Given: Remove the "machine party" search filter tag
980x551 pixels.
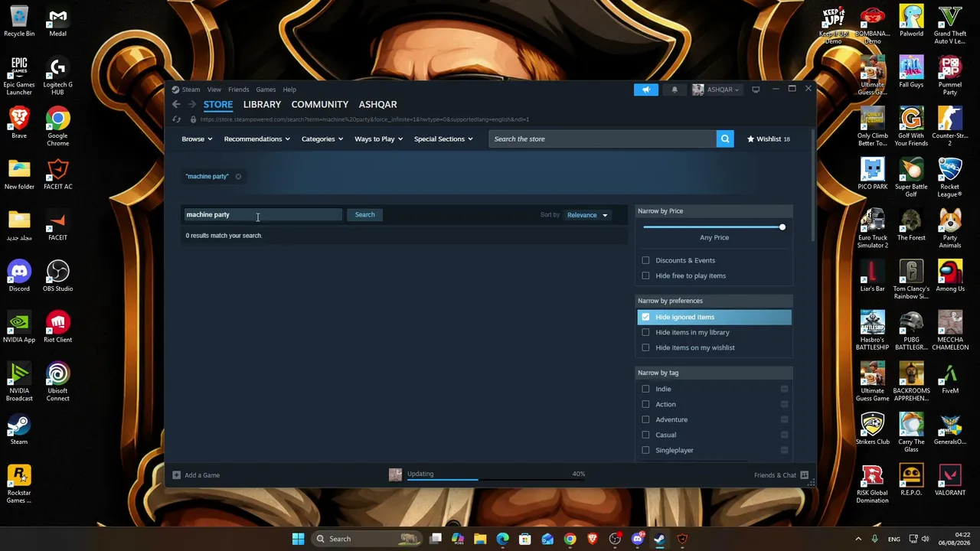Looking at the screenshot, I should click(x=238, y=177).
